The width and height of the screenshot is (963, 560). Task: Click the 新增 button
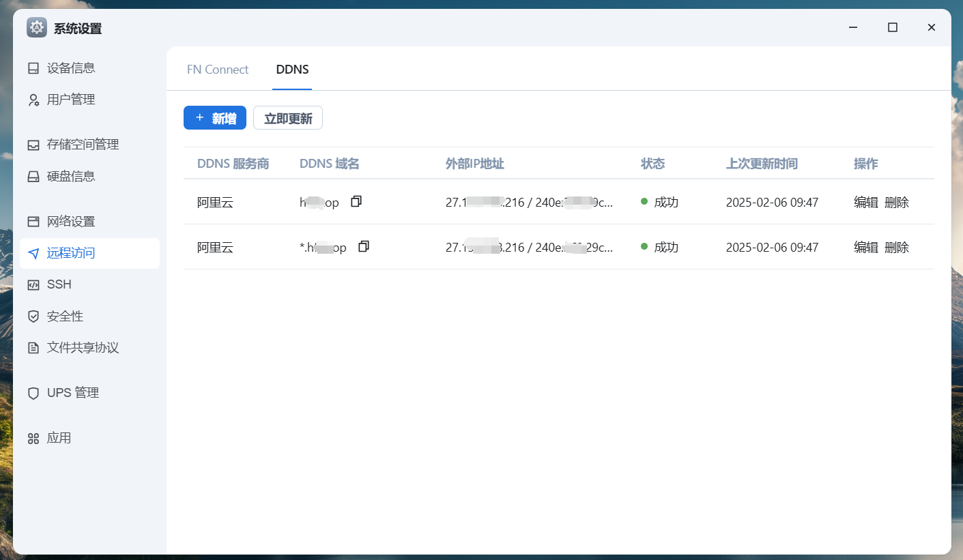(215, 118)
